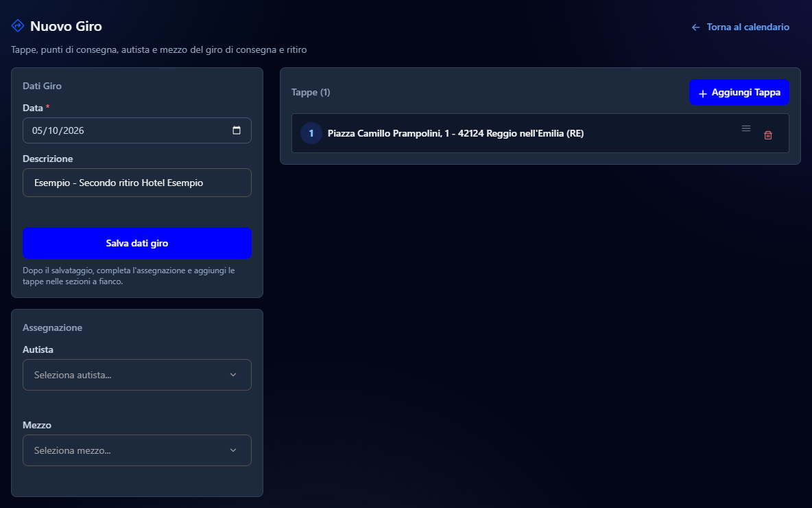Go back via Torna al calendario
Image resolution: width=812 pixels, height=508 pixels.
tap(741, 27)
